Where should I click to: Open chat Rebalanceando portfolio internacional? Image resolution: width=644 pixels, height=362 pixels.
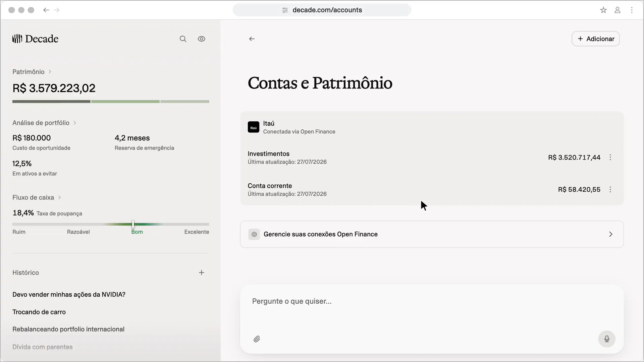click(68, 329)
